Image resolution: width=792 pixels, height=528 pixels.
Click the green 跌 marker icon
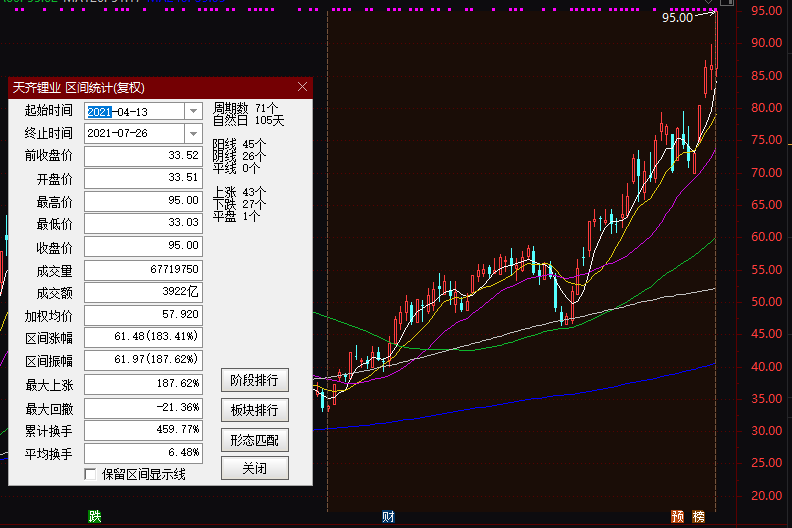(x=95, y=517)
